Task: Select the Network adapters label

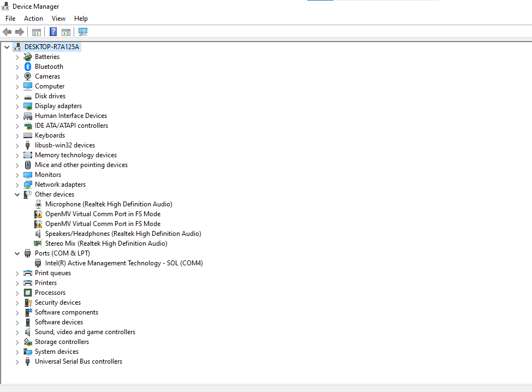Action: click(x=60, y=185)
